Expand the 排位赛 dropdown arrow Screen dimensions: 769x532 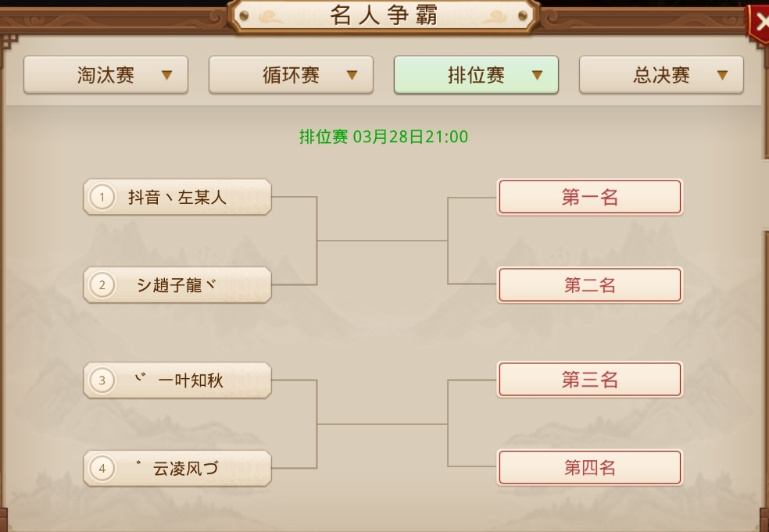click(x=538, y=75)
